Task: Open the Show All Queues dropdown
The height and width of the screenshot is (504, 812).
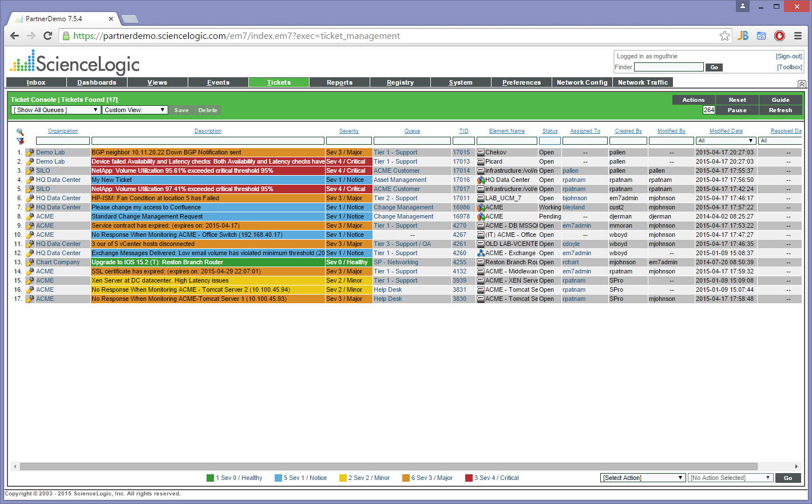Action: (56, 110)
